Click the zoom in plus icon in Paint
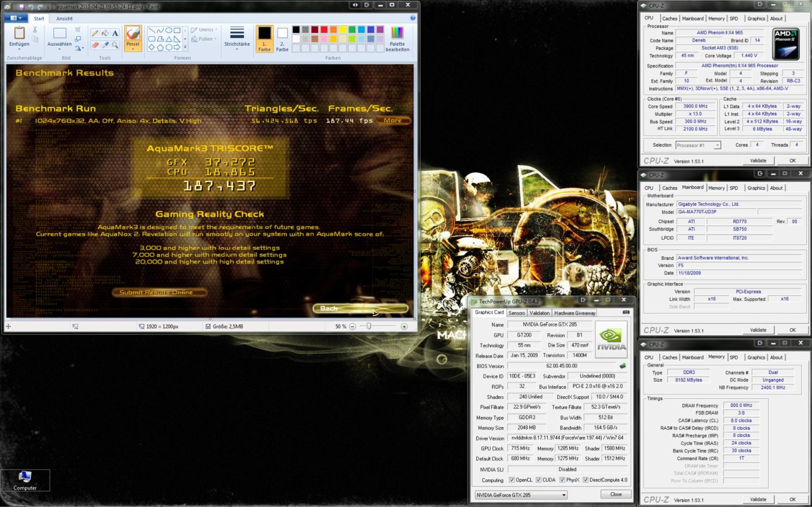812x507 pixels. [404, 326]
